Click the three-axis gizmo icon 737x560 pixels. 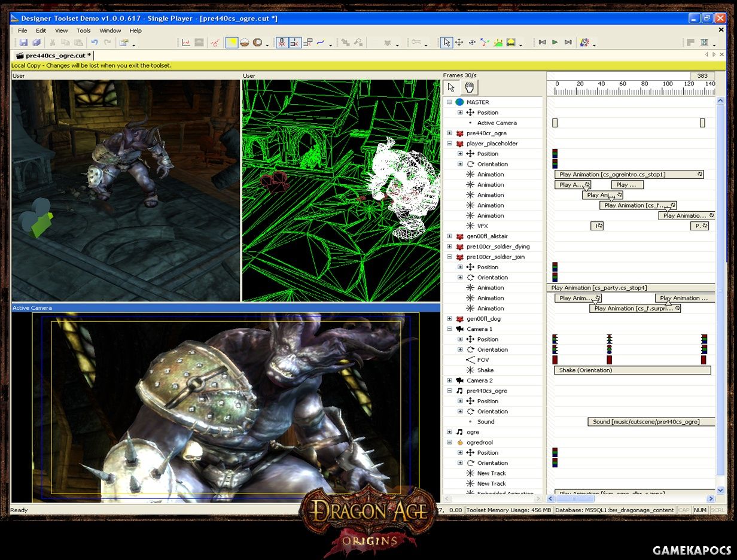tap(485, 42)
